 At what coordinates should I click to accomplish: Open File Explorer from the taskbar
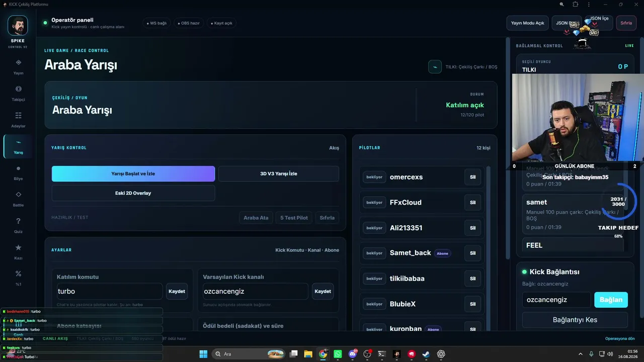(x=308, y=354)
